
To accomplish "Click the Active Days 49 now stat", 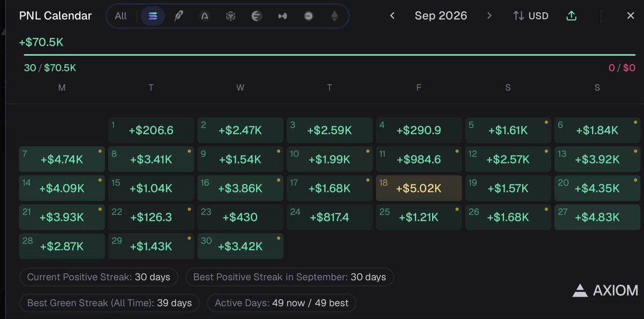I will pyautogui.click(x=282, y=303).
